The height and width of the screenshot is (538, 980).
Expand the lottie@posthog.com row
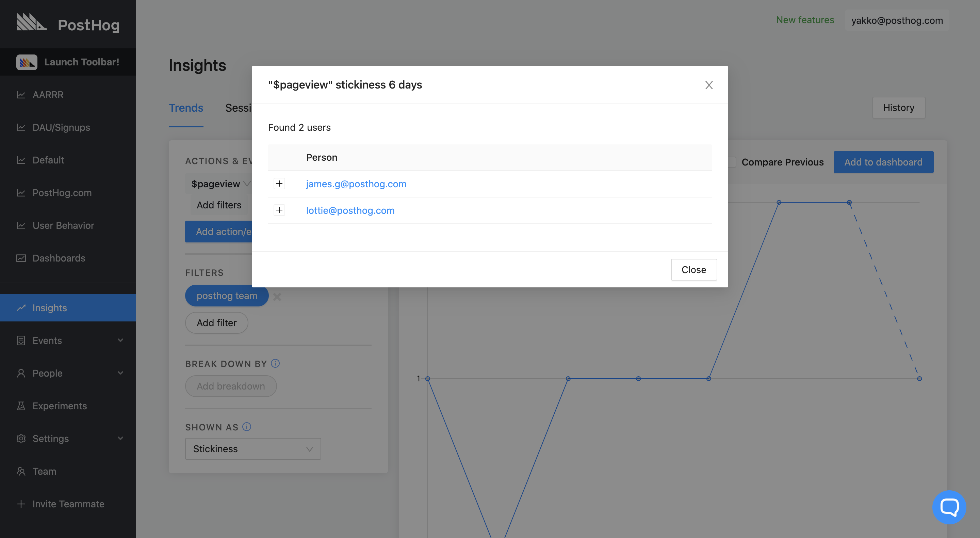pos(279,210)
